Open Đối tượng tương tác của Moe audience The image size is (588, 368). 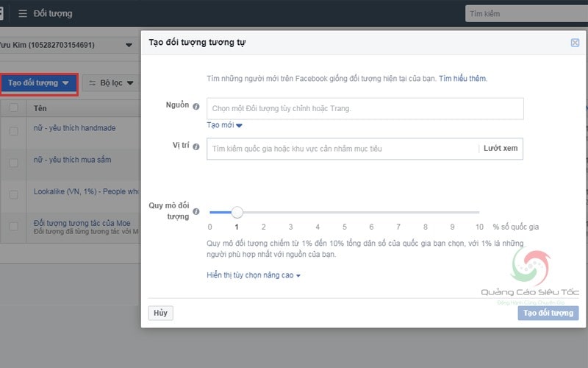(x=82, y=223)
